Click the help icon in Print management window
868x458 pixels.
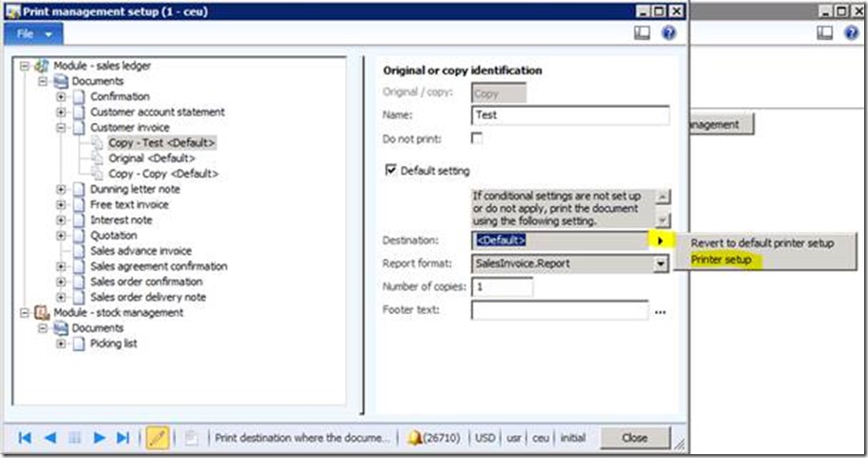point(669,33)
